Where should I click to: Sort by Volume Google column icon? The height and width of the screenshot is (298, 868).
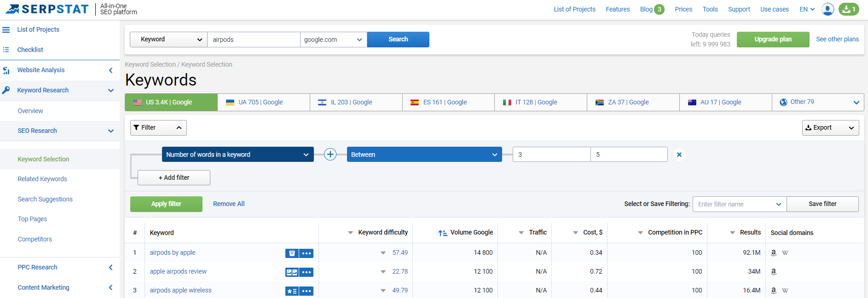(443, 233)
